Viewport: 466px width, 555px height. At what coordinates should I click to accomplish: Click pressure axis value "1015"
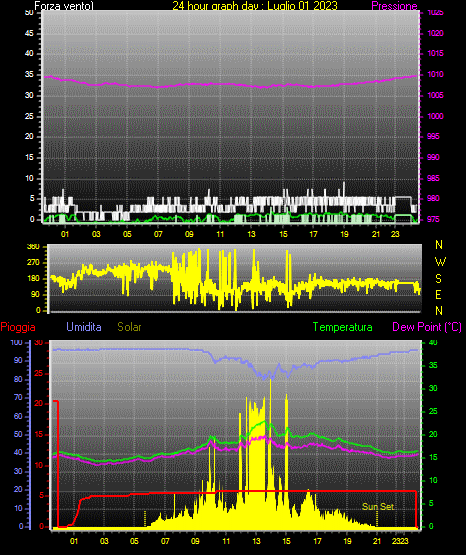(x=435, y=53)
